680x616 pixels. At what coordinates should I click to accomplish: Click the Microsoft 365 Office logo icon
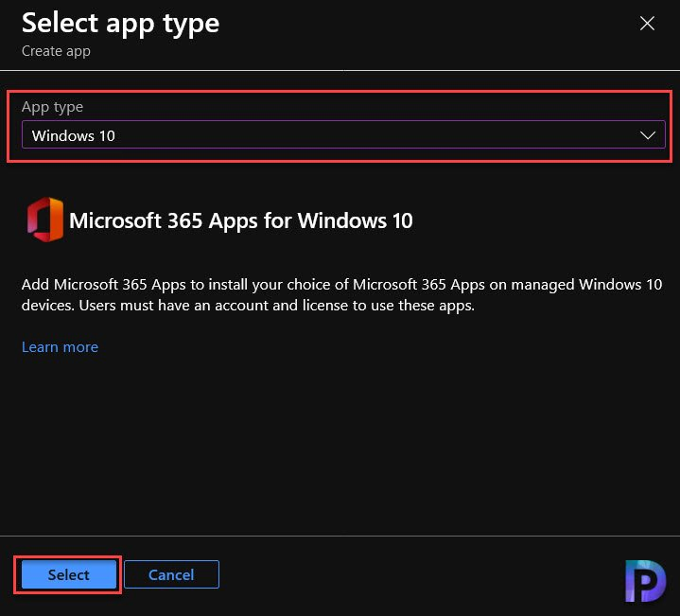[x=45, y=220]
